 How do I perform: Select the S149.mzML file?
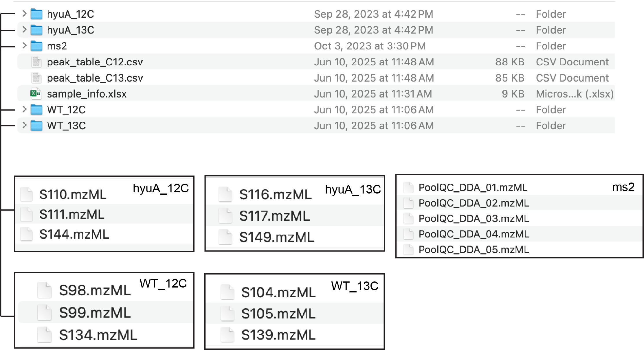point(277,237)
